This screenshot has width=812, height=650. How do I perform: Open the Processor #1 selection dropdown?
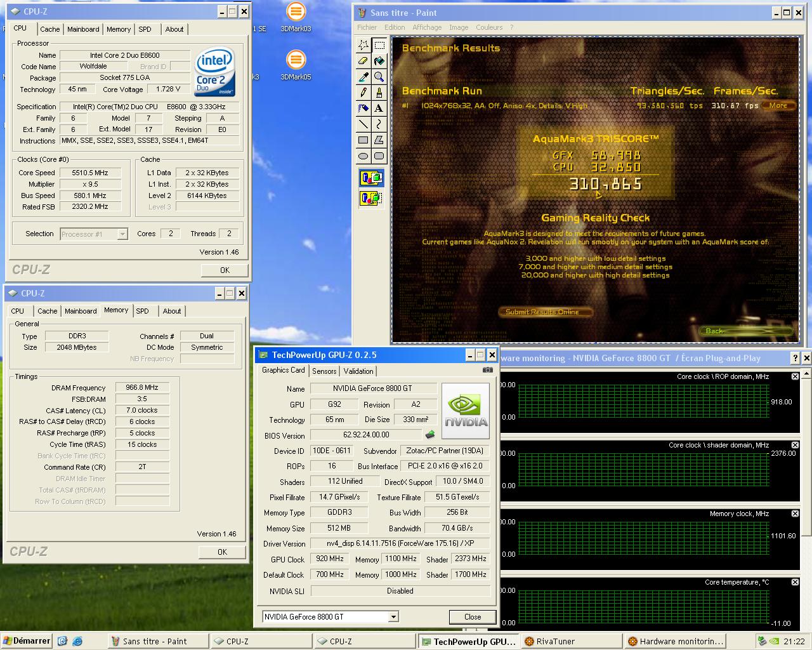[122, 234]
